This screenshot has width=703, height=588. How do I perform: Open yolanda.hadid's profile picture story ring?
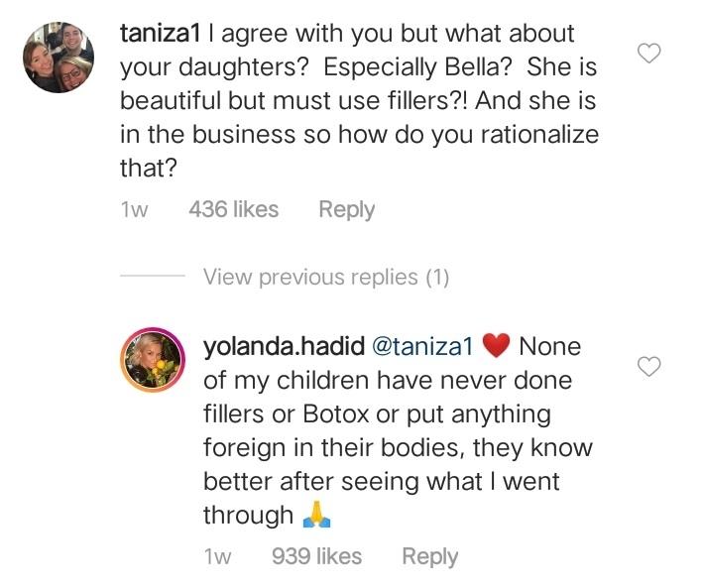click(x=153, y=360)
